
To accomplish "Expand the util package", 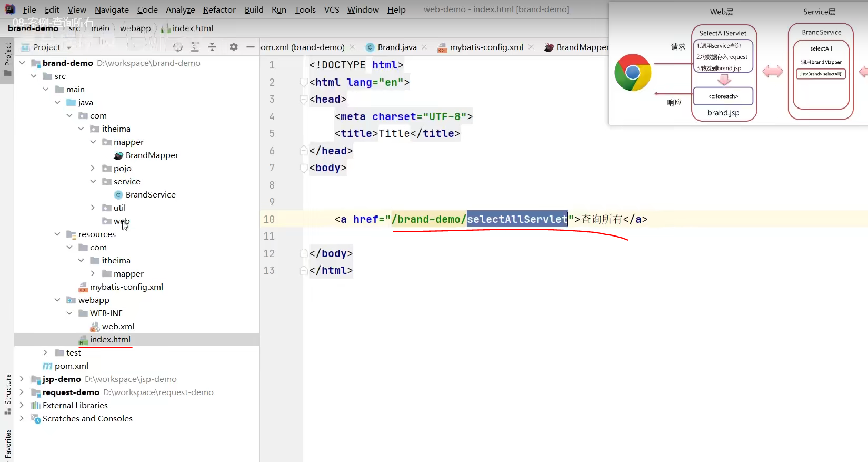I will [x=93, y=208].
